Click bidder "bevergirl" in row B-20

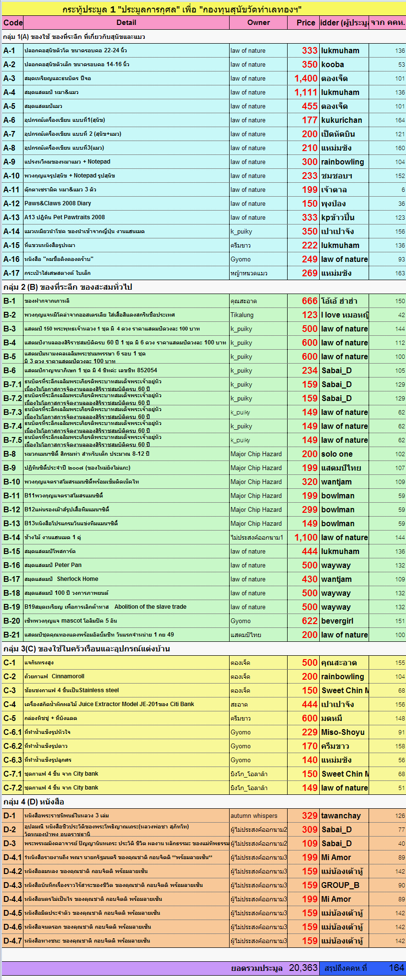click(x=337, y=621)
